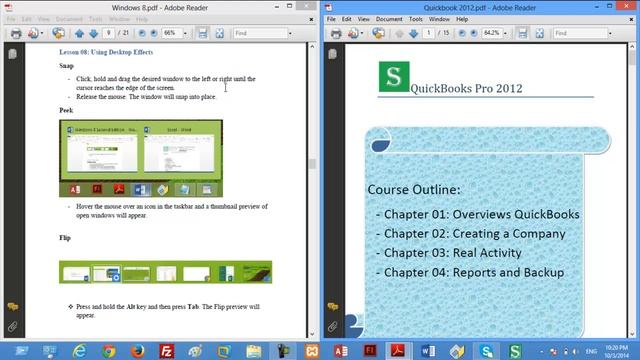Click Adobe Reader icon in taskbar
The height and width of the screenshot is (360, 640).
click(x=398, y=351)
